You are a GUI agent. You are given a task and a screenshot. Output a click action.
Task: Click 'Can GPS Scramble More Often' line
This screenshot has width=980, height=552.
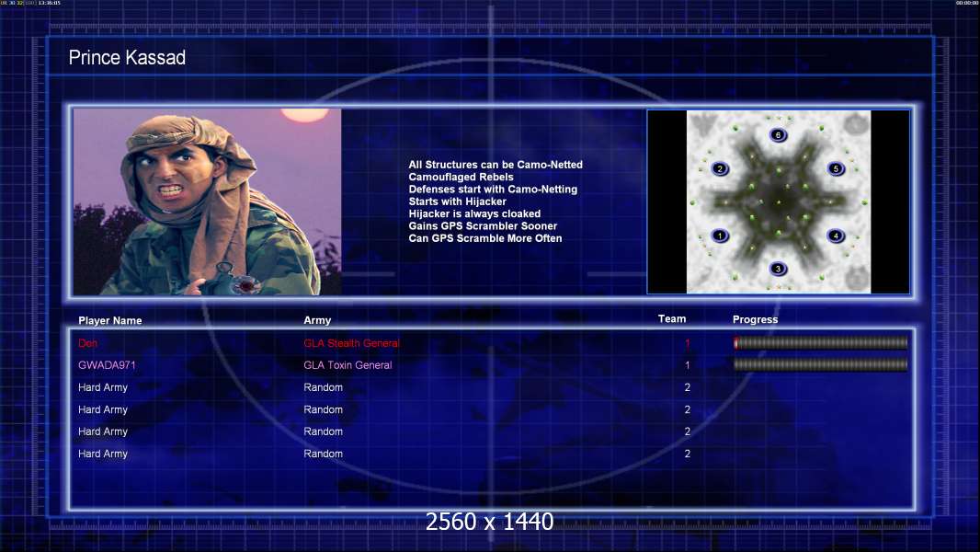[485, 238]
